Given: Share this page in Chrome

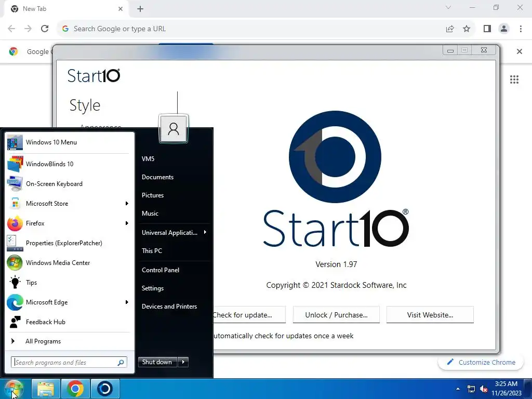Looking at the screenshot, I should coord(450,29).
